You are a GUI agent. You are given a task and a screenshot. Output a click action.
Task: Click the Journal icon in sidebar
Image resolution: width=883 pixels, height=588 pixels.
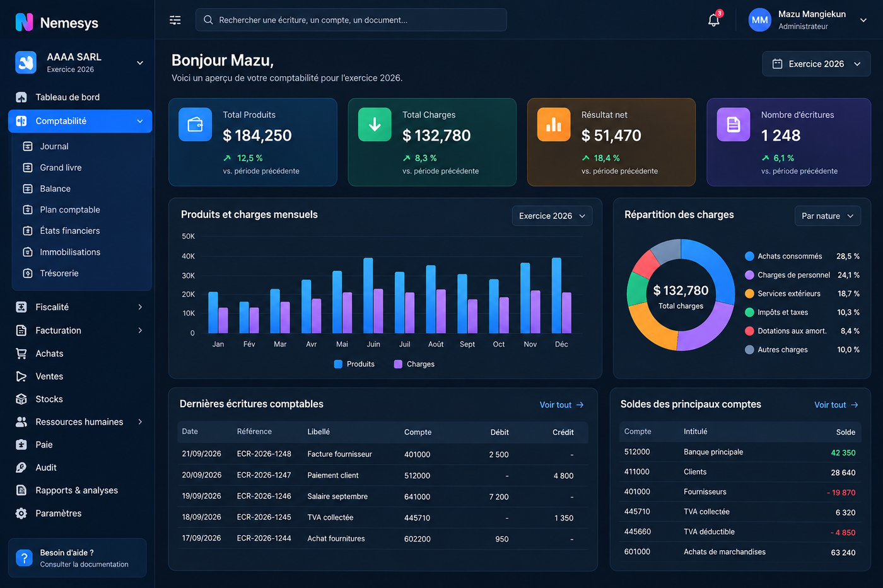[28, 146]
